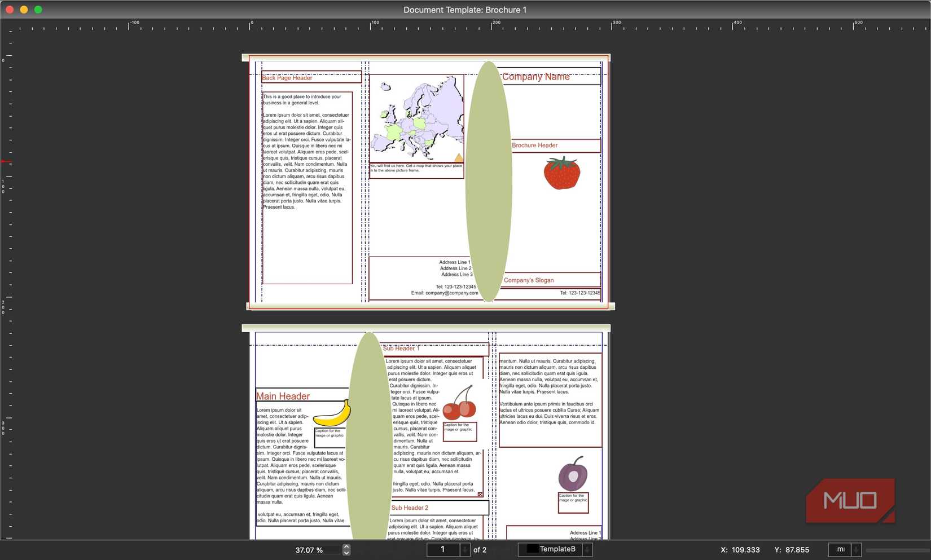Click the text overflow marker above Sub Header 2
The image size is (931, 560).
(x=480, y=495)
